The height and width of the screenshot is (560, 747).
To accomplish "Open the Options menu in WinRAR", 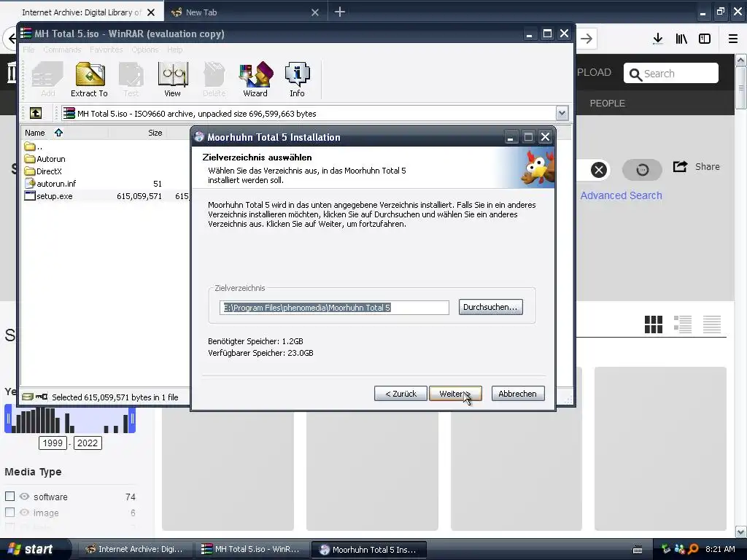I will (145, 50).
